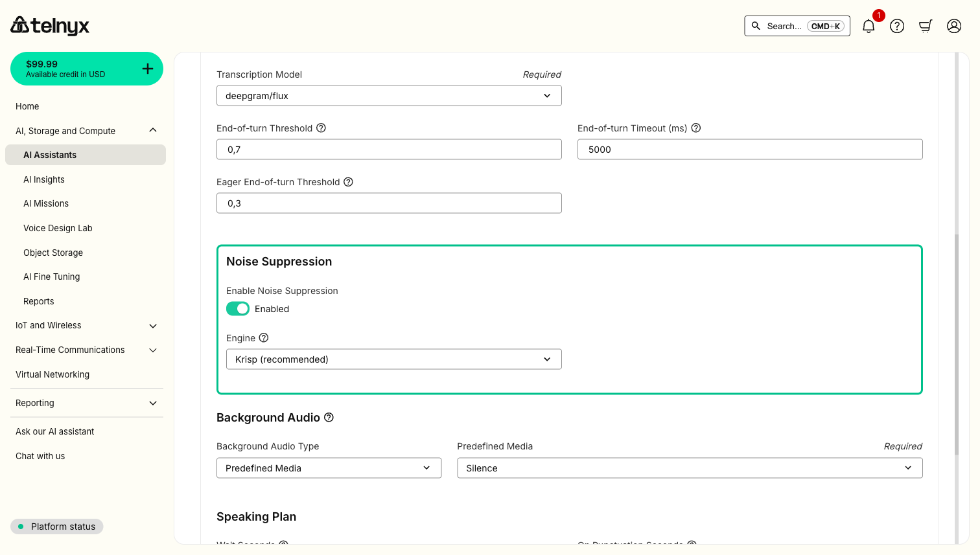Show Engine help tooltip icon
Screen dimensions: 980x555
pyautogui.click(x=264, y=337)
